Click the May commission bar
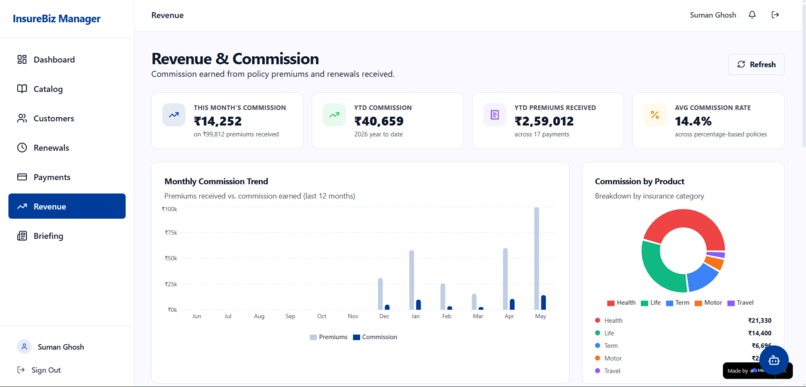This screenshot has height=387, width=806. pyautogui.click(x=543, y=303)
